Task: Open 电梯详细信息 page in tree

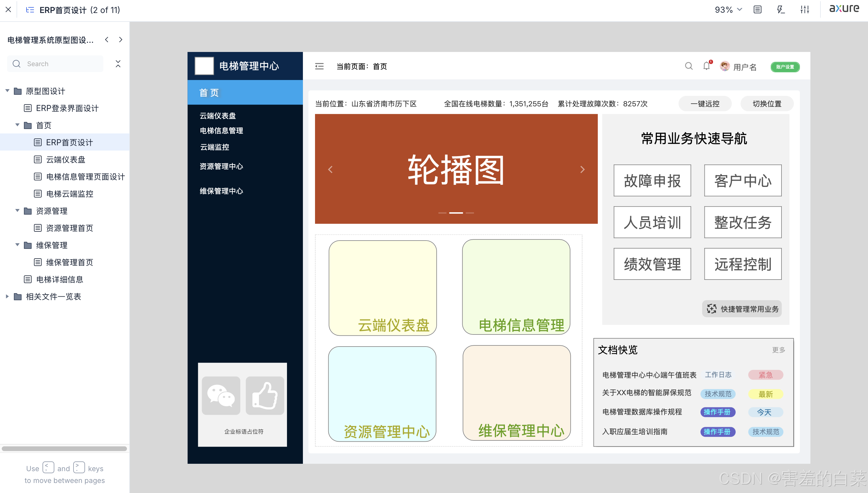Action: 60,279
